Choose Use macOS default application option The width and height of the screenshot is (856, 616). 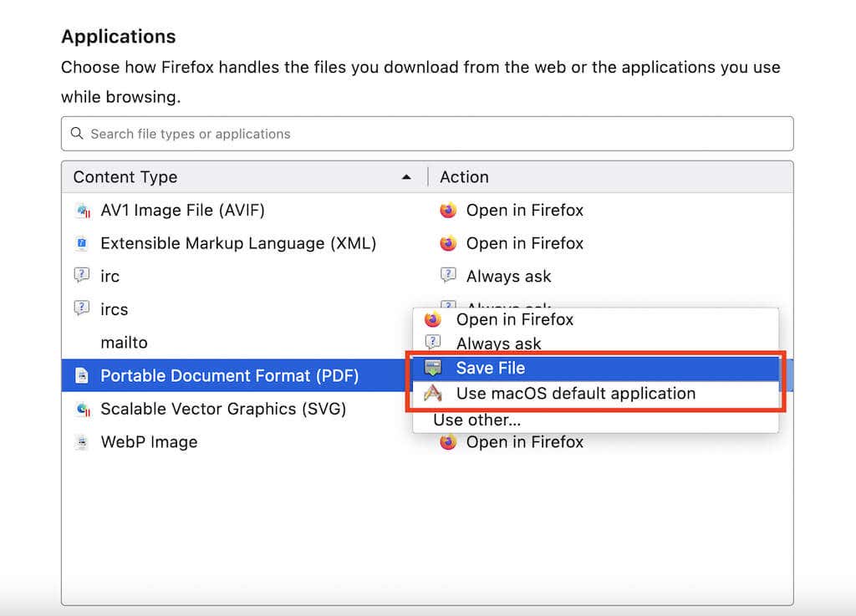pyautogui.click(x=575, y=394)
